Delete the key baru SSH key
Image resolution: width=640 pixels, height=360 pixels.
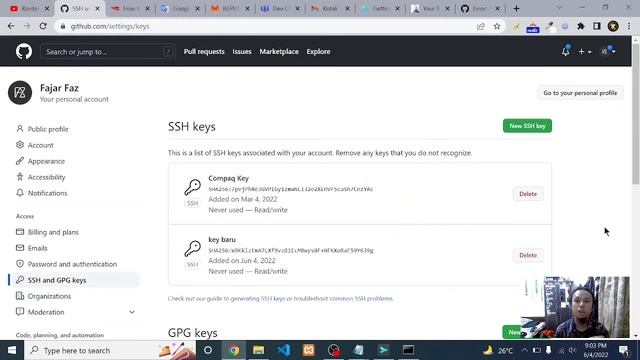(528, 255)
